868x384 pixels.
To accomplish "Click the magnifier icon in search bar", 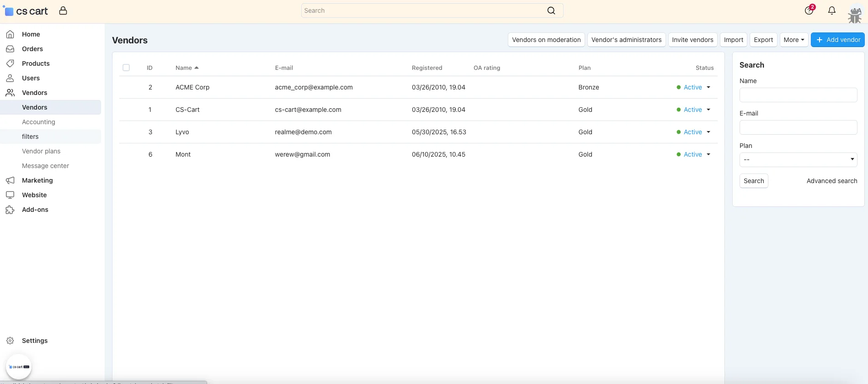I will point(551,11).
